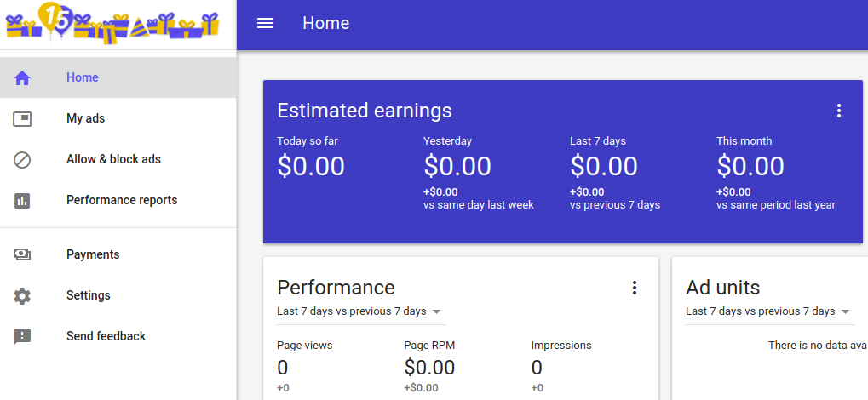
Task: Click the My ads icon
Action: tap(22, 118)
